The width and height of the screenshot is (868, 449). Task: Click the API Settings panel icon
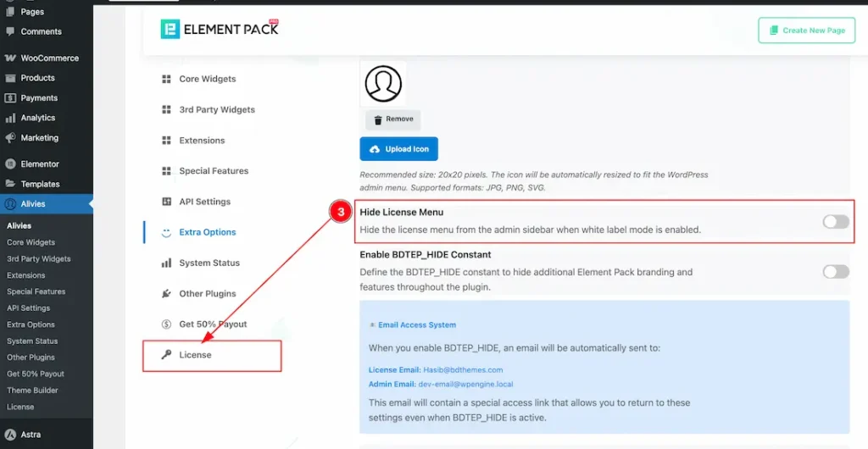(x=166, y=202)
